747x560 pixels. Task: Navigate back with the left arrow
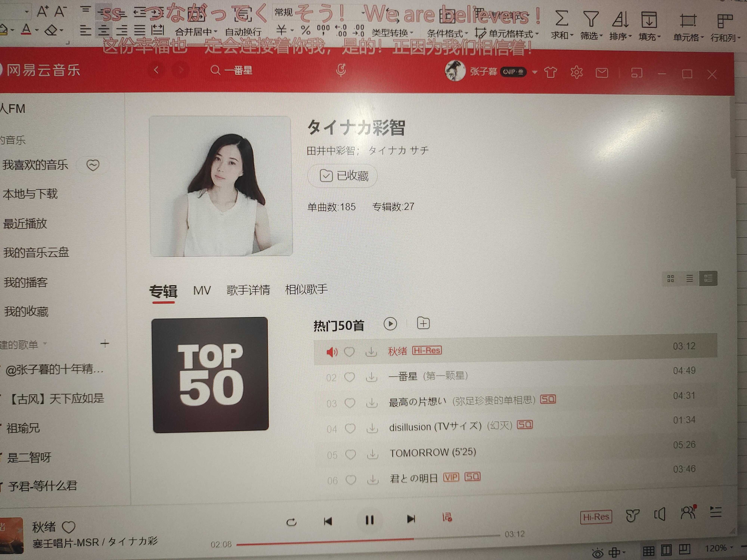pyautogui.click(x=156, y=70)
